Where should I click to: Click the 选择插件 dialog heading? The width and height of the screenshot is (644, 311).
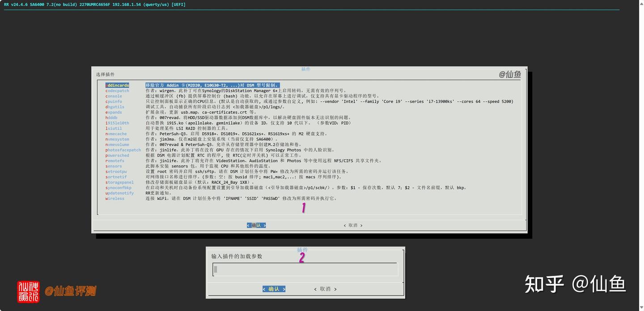pyautogui.click(x=105, y=75)
